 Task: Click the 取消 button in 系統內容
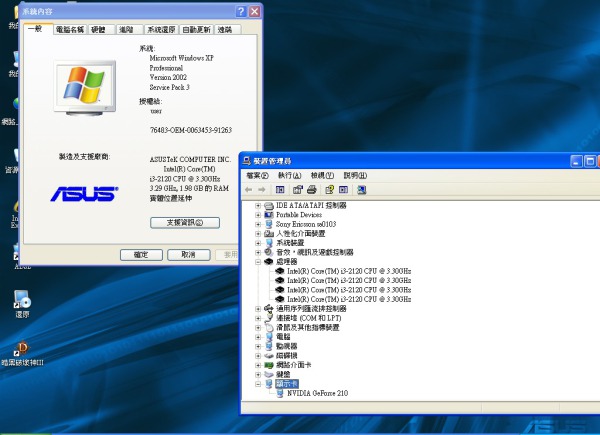click(x=189, y=255)
